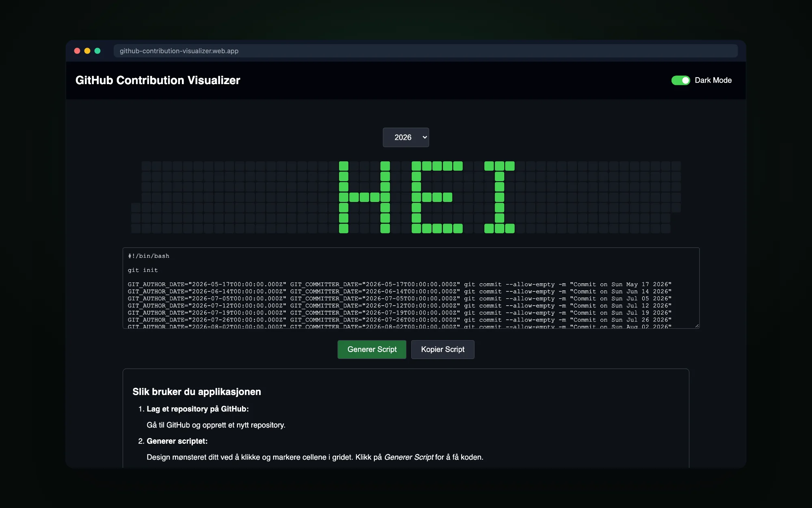Click script line 'Commit on Sun Jul 26 2026'
Viewport: 812px width, 508px height.
(400, 320)
